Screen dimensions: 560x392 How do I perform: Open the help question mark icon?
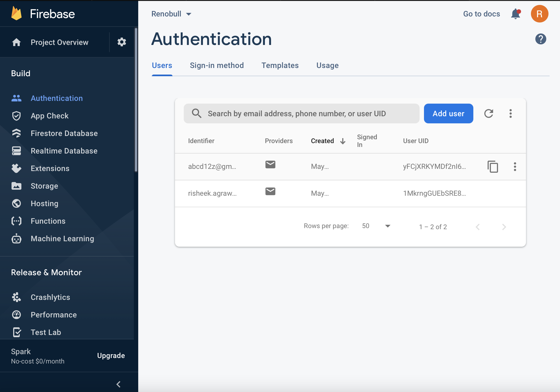(x=541, y=39)
